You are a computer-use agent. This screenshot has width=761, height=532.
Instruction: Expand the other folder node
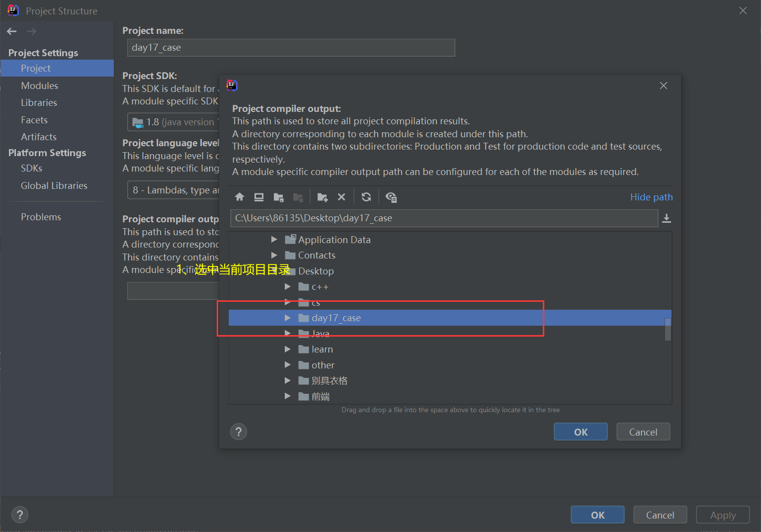click(x=287, y=365)
